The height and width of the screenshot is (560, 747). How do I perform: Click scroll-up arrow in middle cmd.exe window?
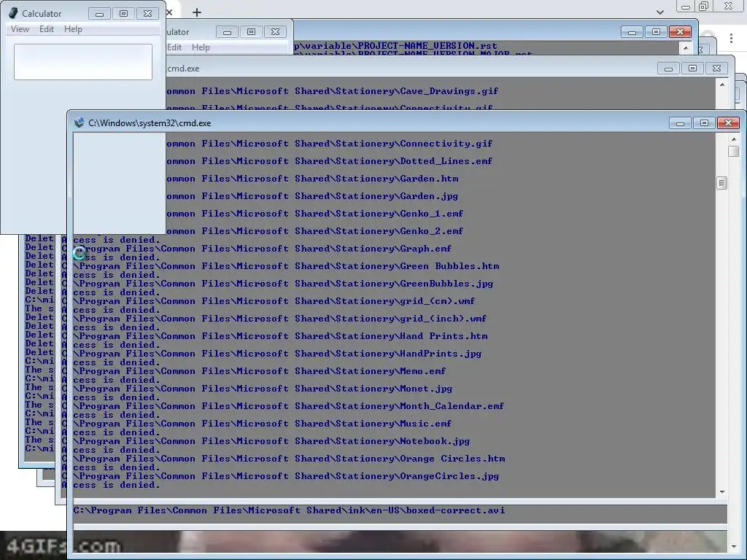pos(722,85)
